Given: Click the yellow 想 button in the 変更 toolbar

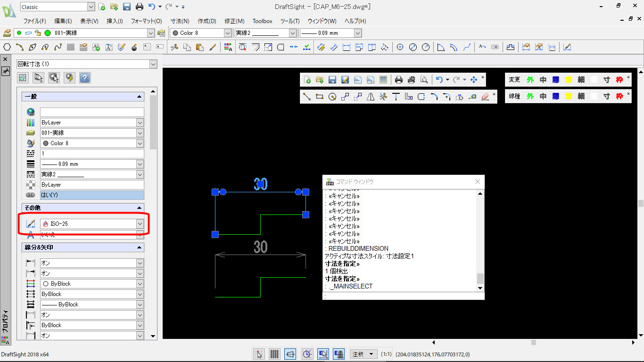Looking at the screenshot, I should [569, 80].
